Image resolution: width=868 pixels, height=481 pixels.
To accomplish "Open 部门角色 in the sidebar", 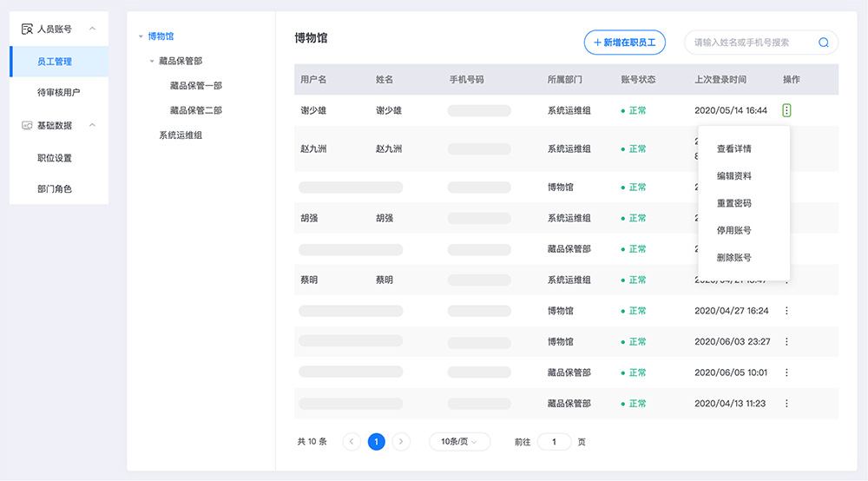I will click(54, 188).
